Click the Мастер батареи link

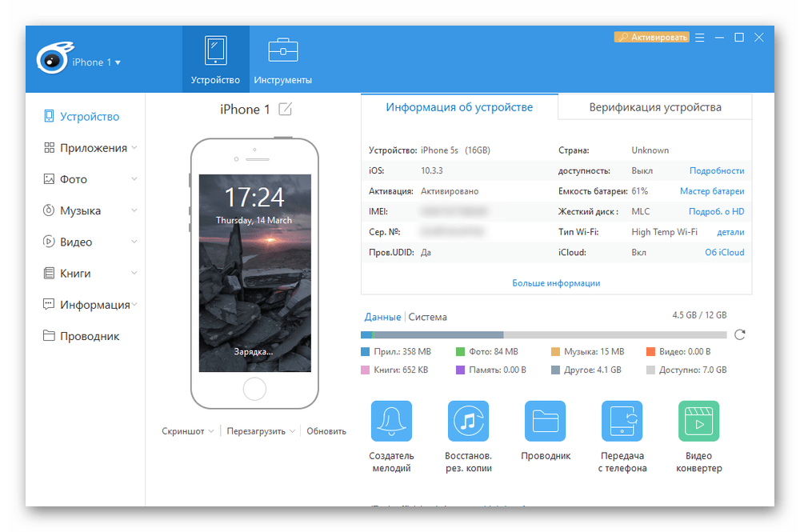[711, 191]
